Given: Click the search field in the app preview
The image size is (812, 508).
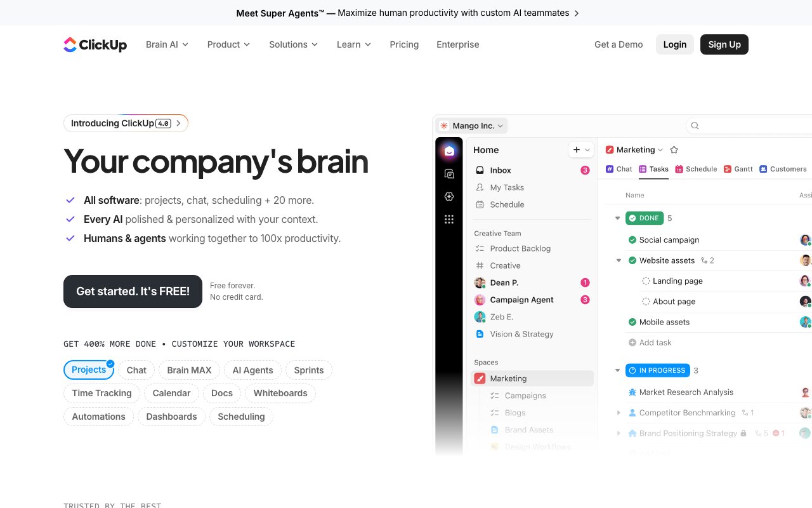Looking at the screenshot, I should [749, 126].
